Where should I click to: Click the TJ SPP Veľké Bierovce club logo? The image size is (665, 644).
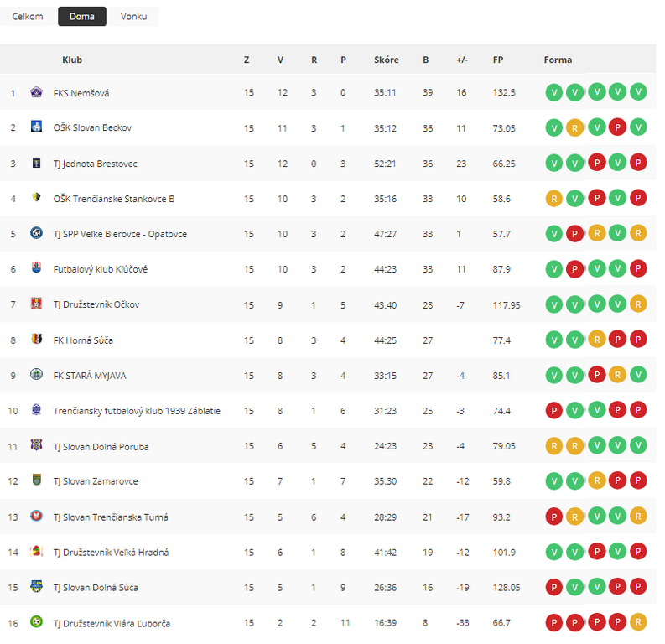(x=36, y=233)
